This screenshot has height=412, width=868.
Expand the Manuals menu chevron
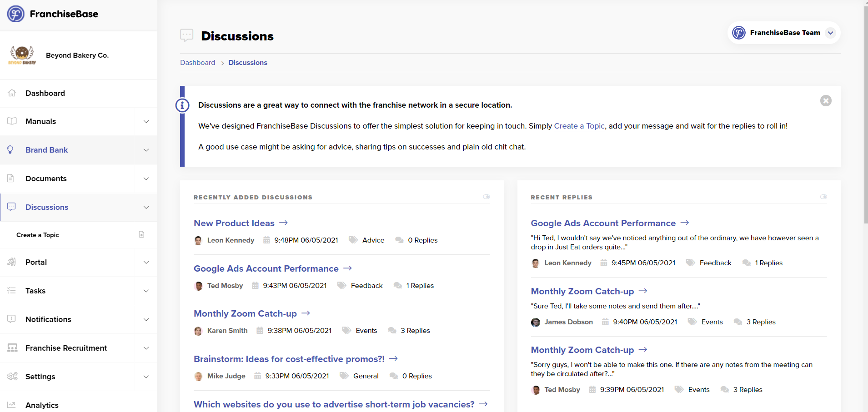pos(146,122)
